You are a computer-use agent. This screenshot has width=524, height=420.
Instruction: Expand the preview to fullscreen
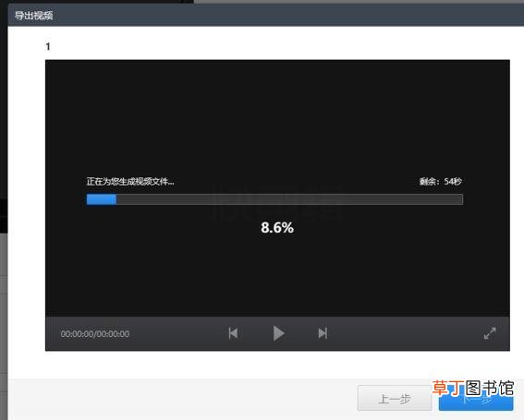tap(490, 333)
